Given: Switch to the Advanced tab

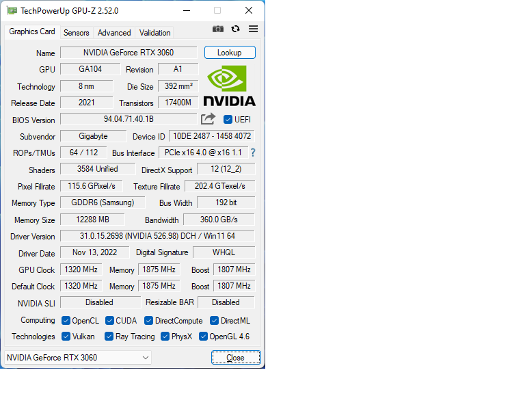Looking at the screenshot, I should click(114, 33).
